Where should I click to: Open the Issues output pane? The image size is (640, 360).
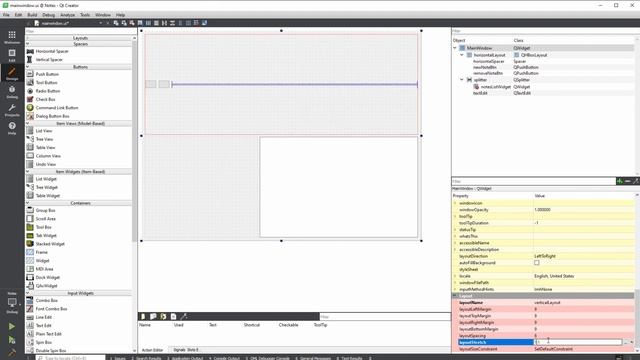[118, 358]
